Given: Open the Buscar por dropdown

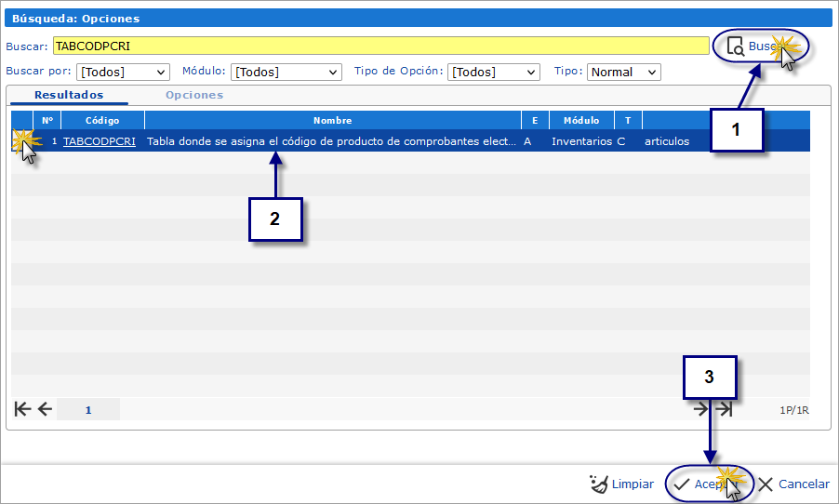Looking at the screenshot, I should point(123,72).
